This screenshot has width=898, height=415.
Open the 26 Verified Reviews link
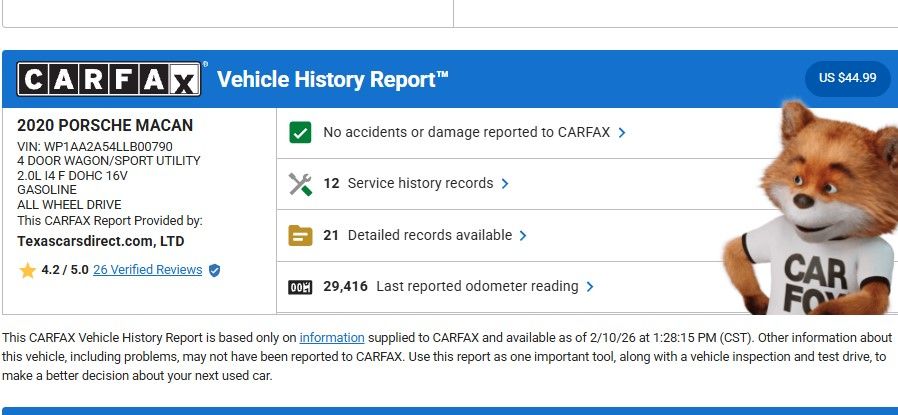pos(147,270)
